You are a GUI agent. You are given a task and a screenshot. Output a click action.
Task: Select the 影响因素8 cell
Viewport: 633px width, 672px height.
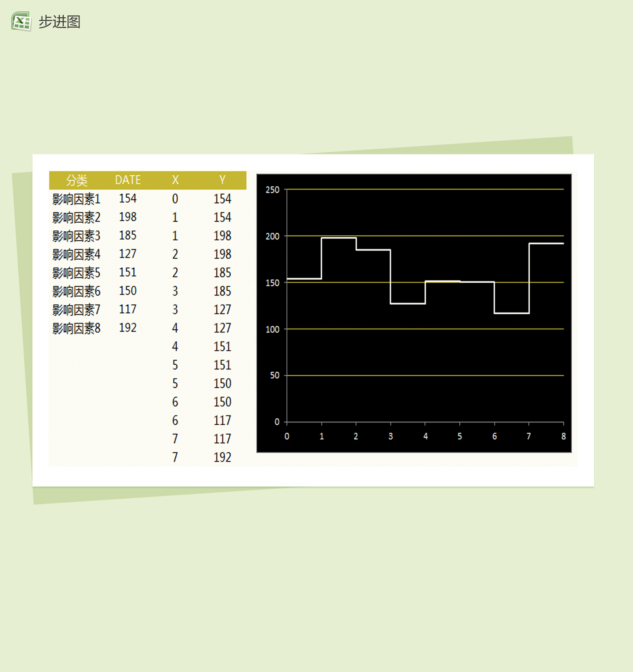[x=76, y=328]
